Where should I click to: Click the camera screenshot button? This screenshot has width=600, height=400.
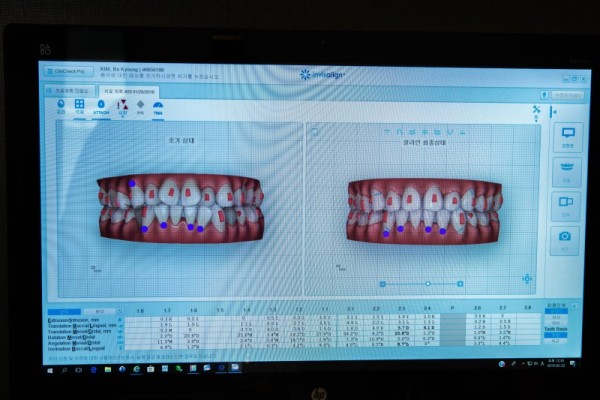point(565,240)
